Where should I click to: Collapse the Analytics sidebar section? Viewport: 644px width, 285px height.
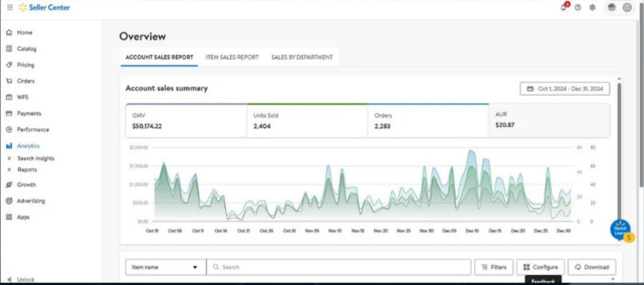point(28,146)
